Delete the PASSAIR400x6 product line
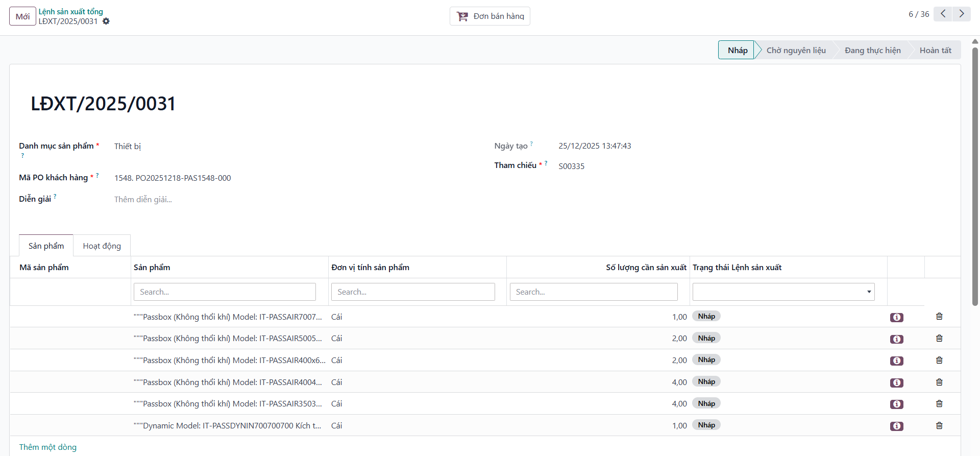980x456 pixels. [x=939, y=361]
